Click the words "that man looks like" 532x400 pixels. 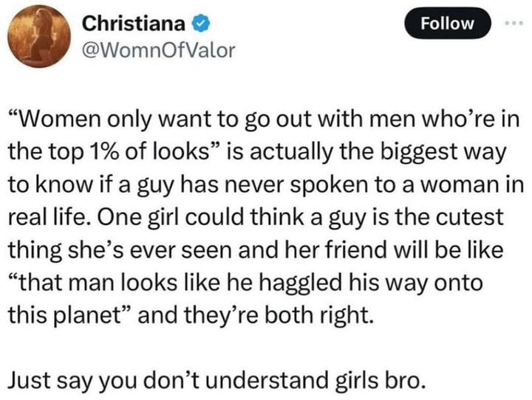[x=123, y=280]
